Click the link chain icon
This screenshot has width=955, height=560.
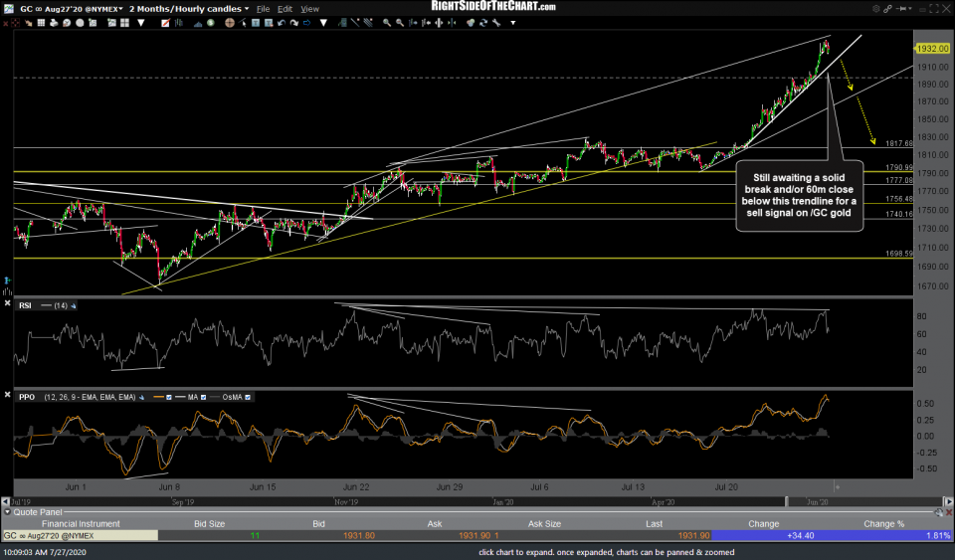(x=888, y=8)
